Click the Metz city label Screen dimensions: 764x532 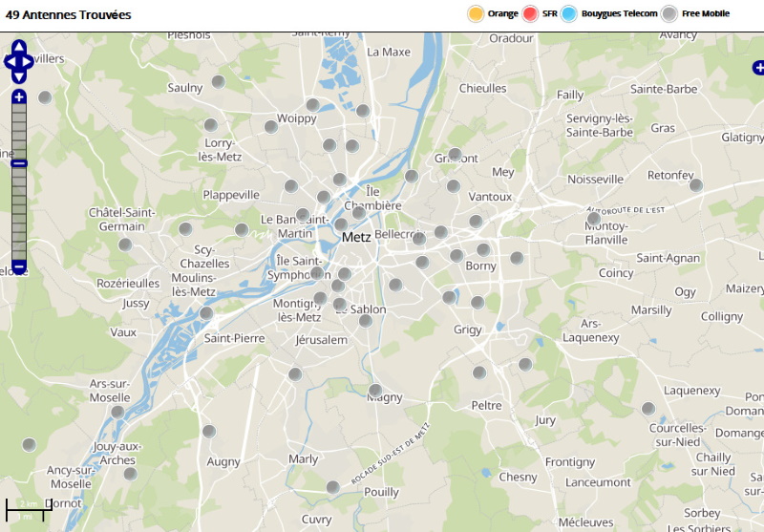(356, 237)
